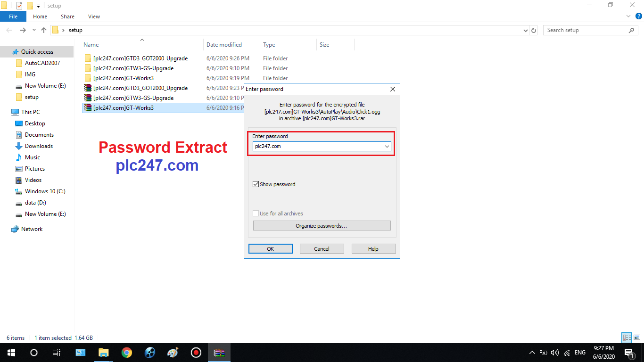
Task: Uncheck the Show password checkbox
Action: (x=256, y=184)
